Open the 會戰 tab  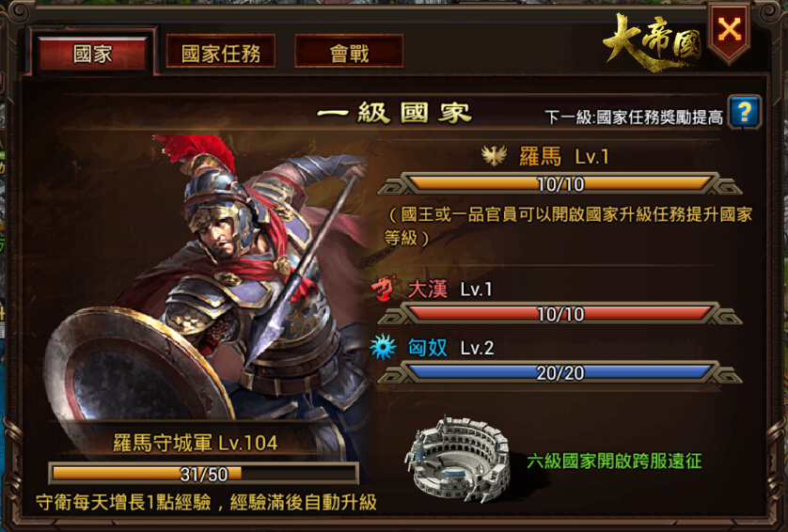tap(349, 53)
